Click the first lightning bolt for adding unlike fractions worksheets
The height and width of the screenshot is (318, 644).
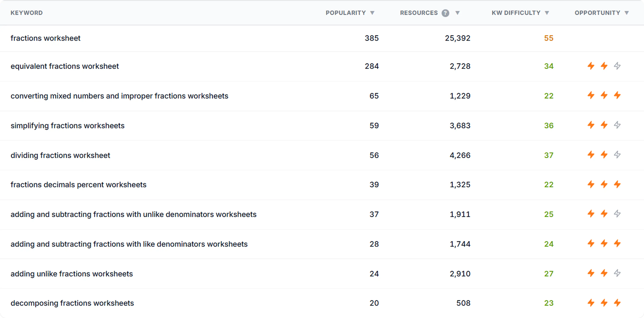591,273
